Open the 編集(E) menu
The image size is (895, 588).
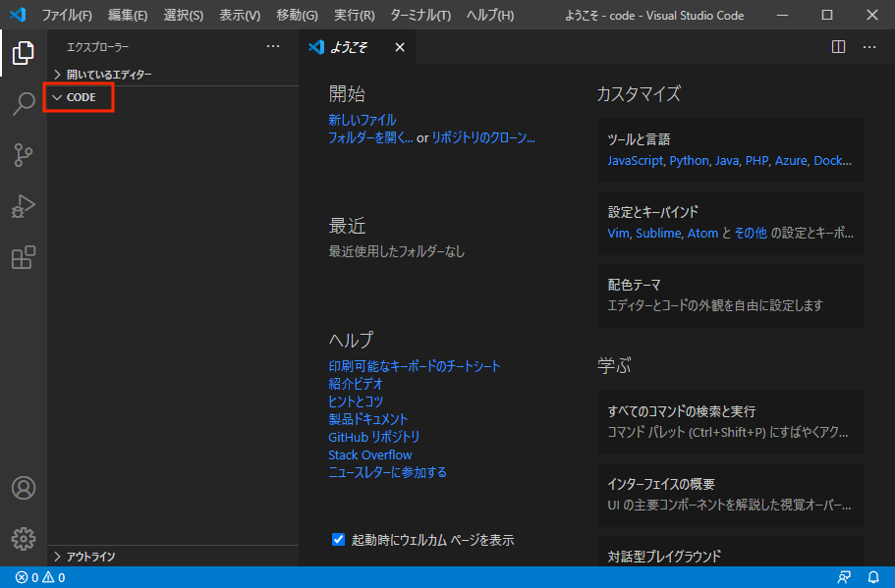tap(128, 15)
